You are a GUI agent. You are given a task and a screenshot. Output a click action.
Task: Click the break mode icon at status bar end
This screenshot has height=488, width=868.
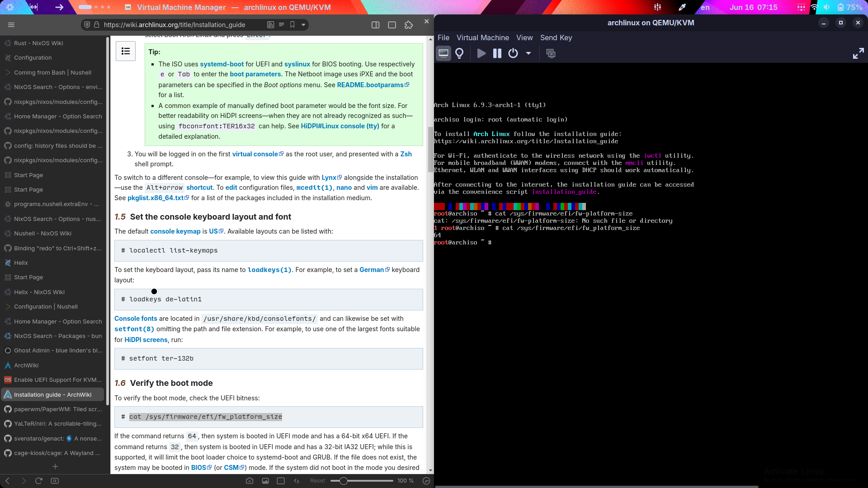[x=426, y=481]
